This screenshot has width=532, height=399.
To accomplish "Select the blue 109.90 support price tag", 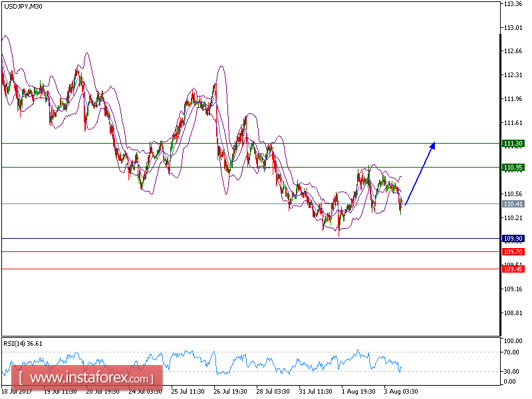I will pyautogui.click(x=512, y=237).
